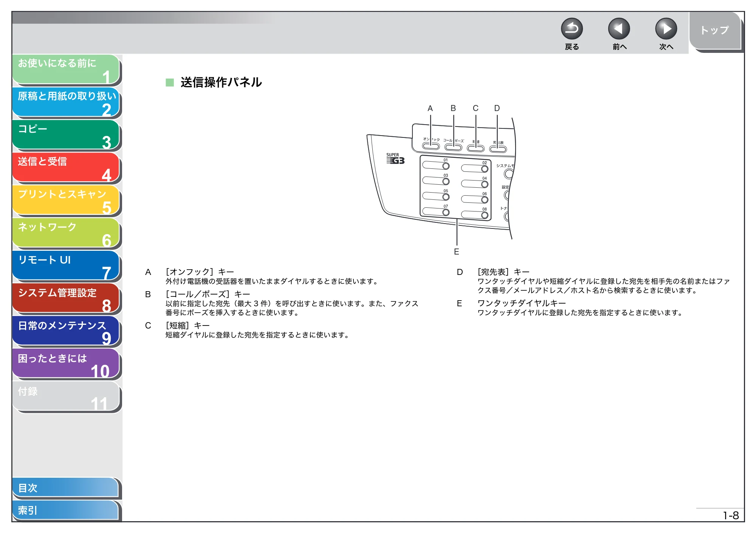Image resolution: width=756 pixels, height=534 pixels.
Task: Click the [オンフック] キー description title
Action: click(x=200, y=272)
